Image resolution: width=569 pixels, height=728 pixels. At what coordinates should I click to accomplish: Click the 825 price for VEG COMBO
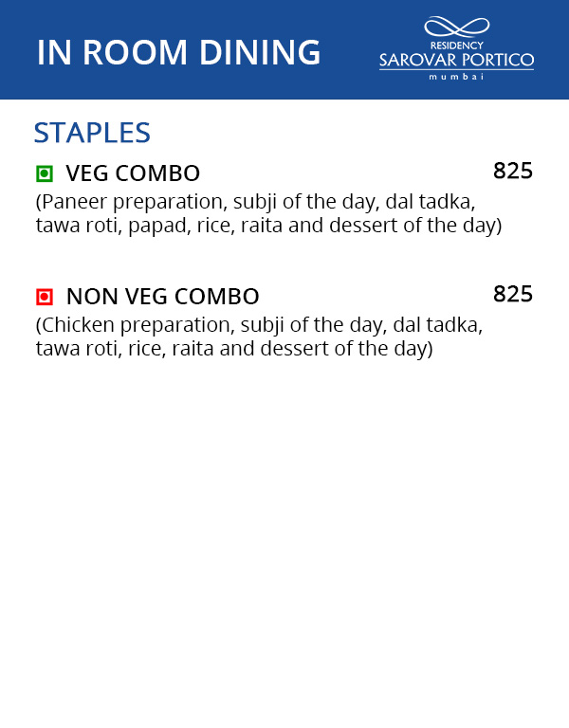(x=513, y=172)
